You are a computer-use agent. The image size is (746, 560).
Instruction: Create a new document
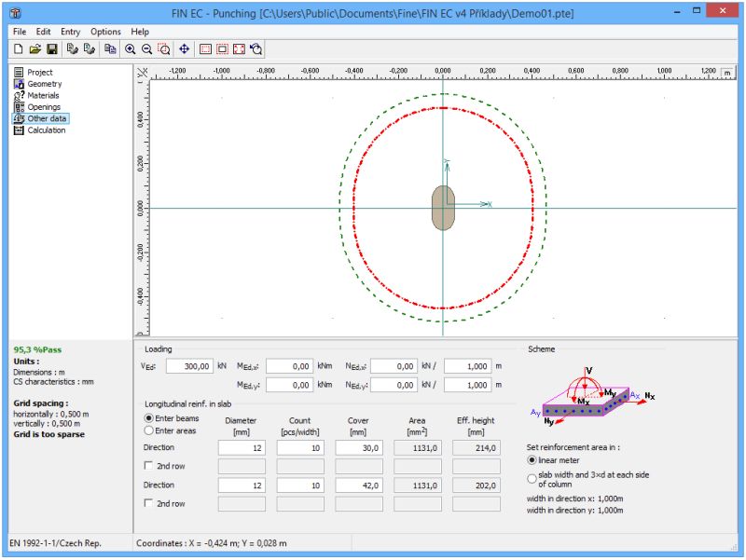pyautogui.click(x=18, y=48)
